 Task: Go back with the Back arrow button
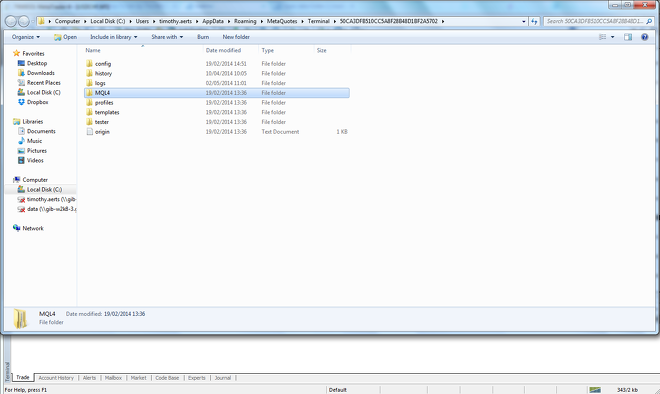(11, 21)
